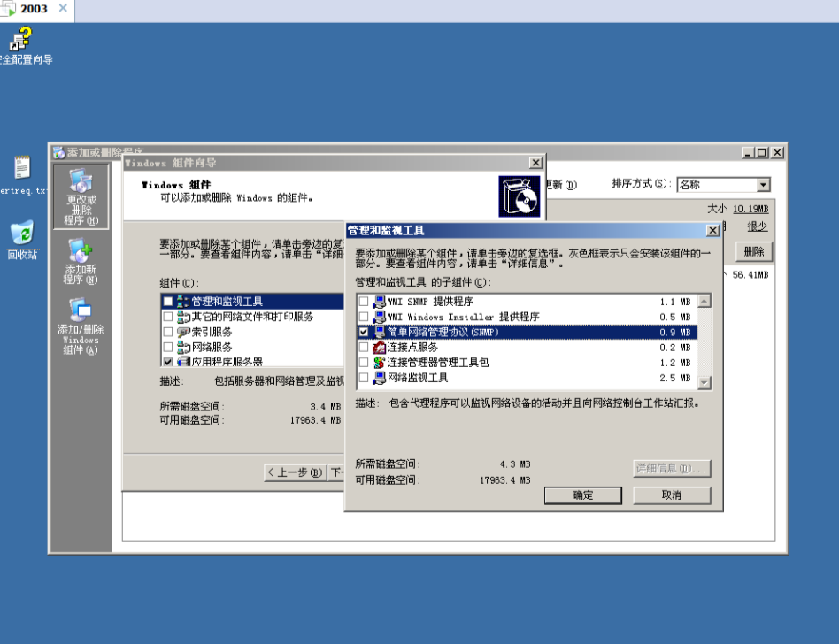Check the 连接点服务 checkbox
839x644 pixels.
pyautogui.click(x=364, y=347)
